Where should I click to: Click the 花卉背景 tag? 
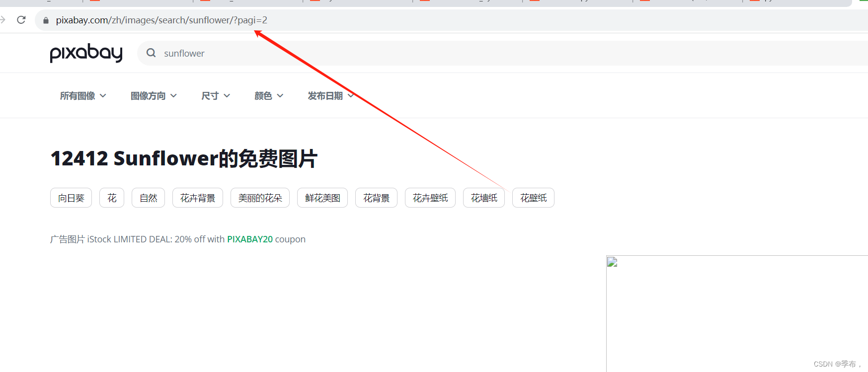[x=198, y=198]
